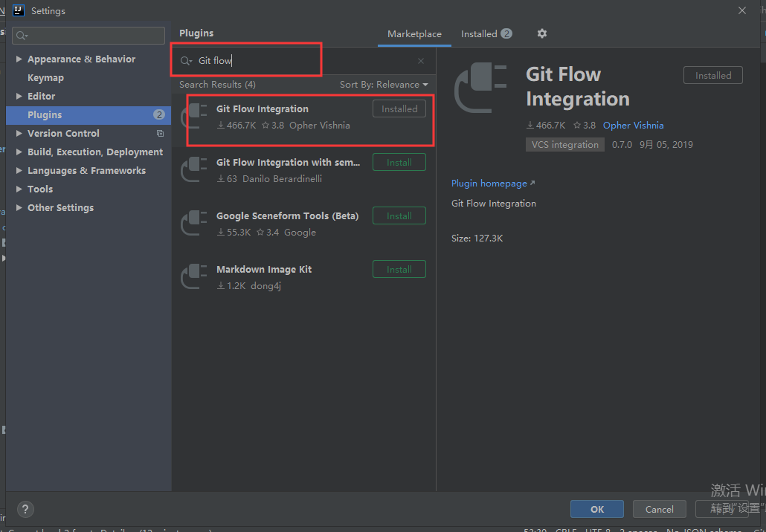Close the Settings dialog window

[x=742, y=10]
